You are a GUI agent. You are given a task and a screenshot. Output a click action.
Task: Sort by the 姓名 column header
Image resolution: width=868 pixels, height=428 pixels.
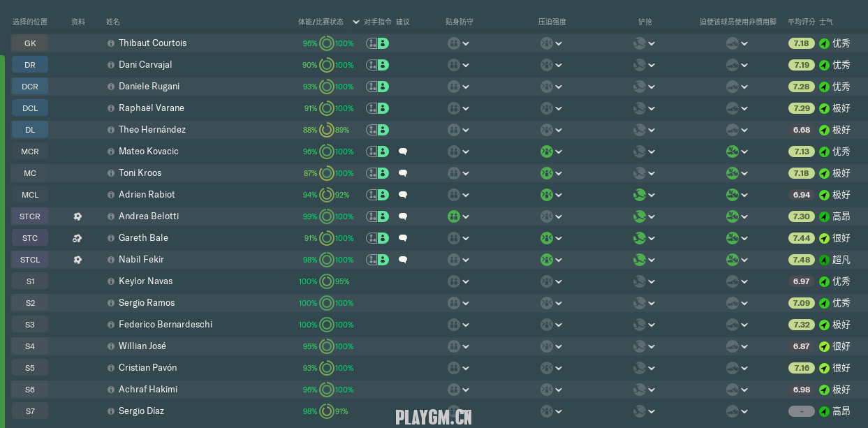(113, 22)
